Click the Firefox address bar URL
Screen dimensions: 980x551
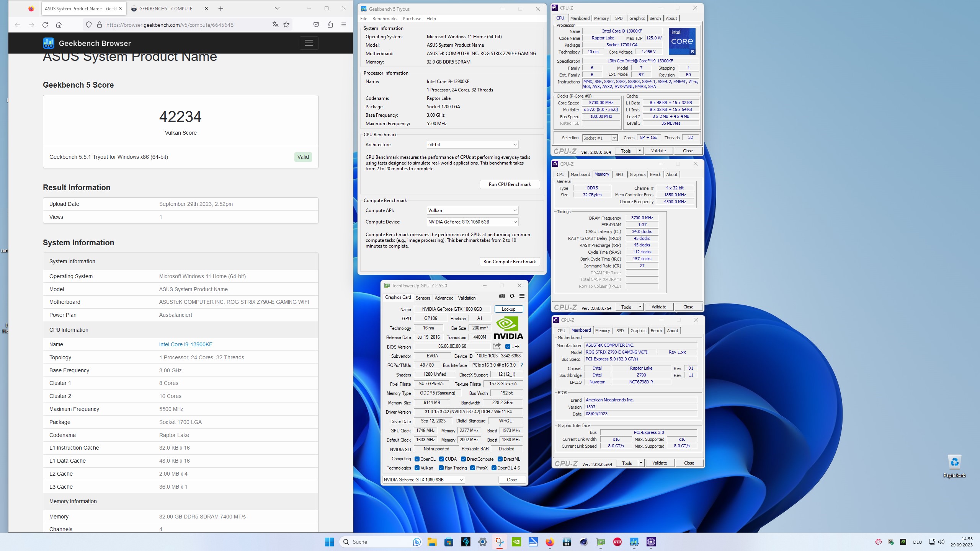(170, 25)
